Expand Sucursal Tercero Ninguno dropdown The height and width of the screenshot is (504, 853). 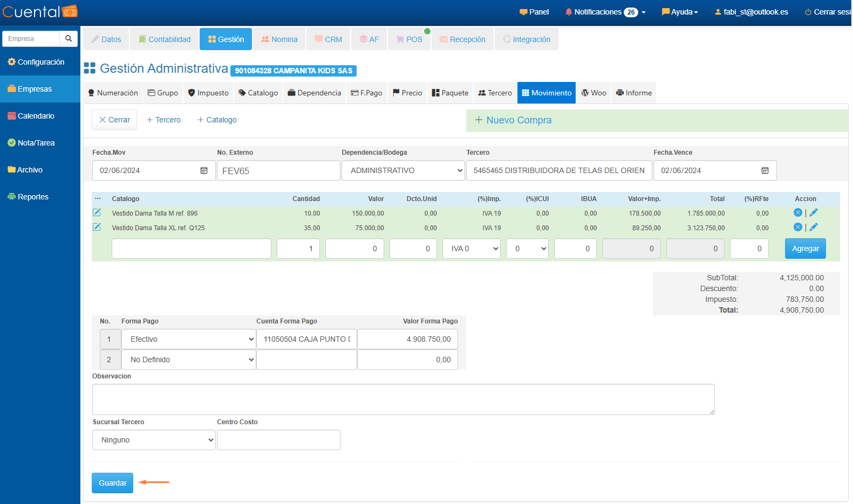[154, 440]
